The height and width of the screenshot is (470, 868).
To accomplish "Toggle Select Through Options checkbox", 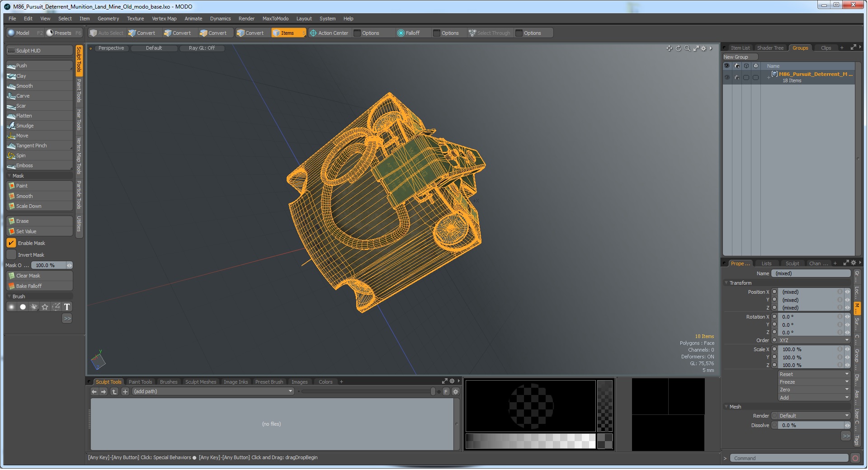I will [519, 33].
